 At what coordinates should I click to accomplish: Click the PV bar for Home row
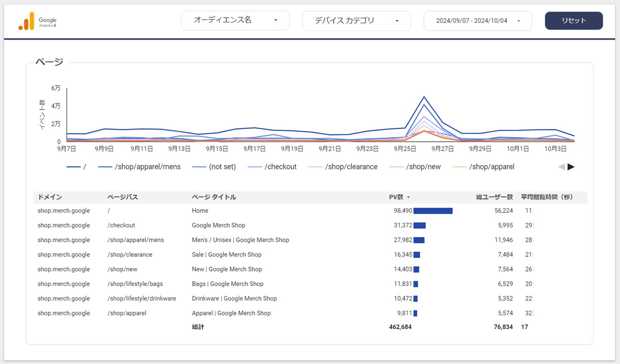[433, 211]
